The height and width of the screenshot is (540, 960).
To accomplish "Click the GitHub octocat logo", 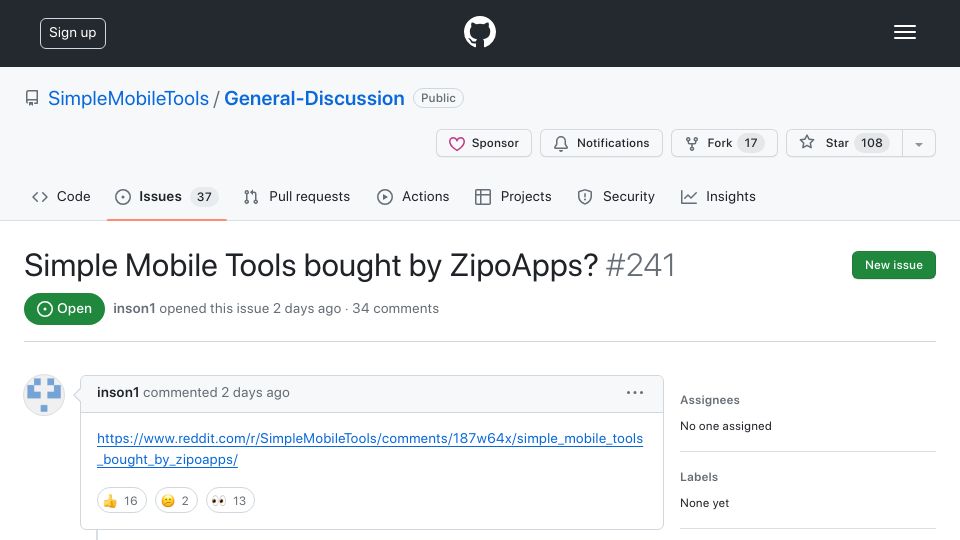I will click(479, 32).
